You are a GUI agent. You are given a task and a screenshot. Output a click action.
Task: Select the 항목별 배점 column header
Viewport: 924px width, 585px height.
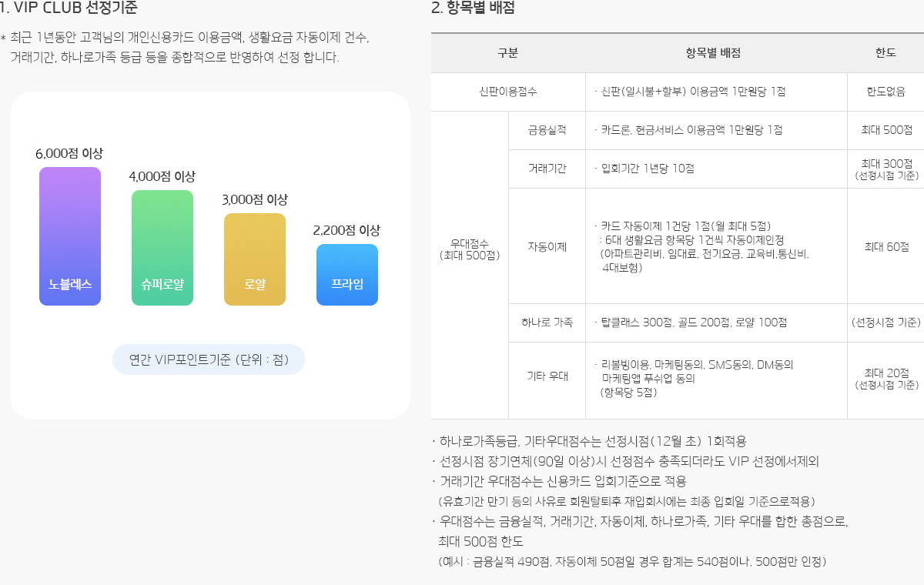(x=715, y=53)
